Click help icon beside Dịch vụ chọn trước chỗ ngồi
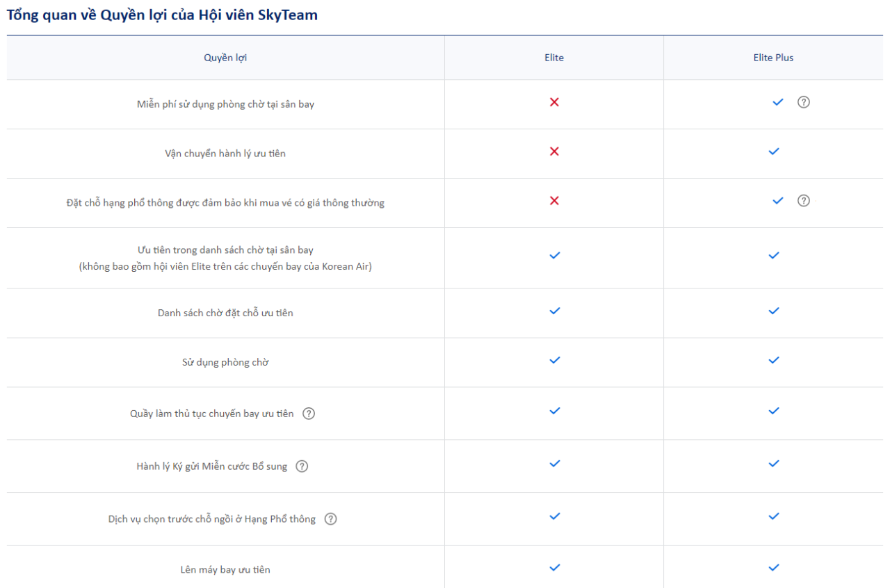 click(331, 519)
